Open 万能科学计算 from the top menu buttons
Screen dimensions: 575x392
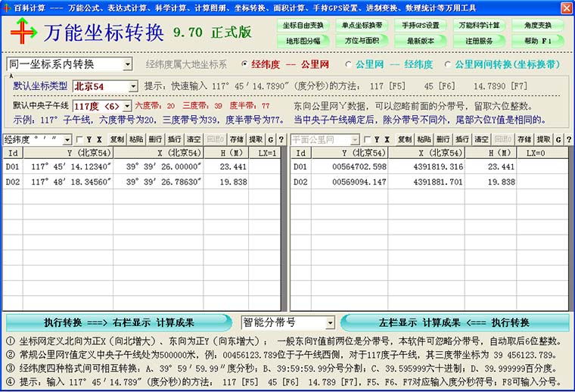click(479, 25)
